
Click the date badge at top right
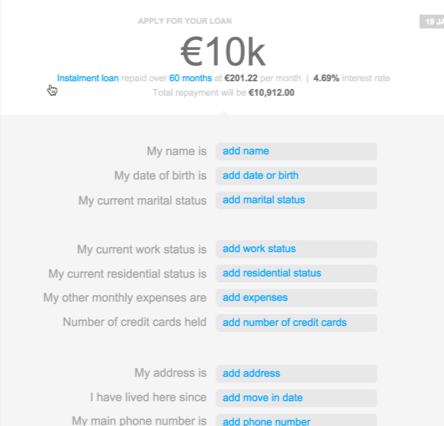point(432,22)
